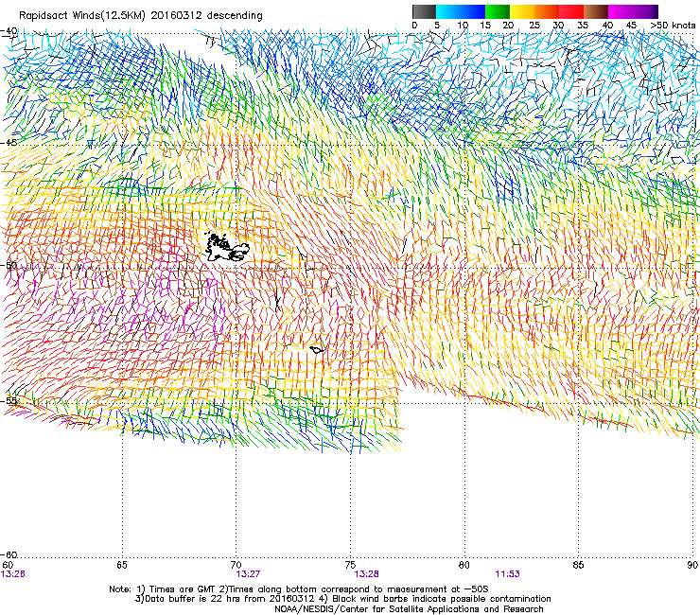Screen dimensions: 700x615
Task: Click the "Data buffer is 22 hrs" note
Action: pos(342,599)
